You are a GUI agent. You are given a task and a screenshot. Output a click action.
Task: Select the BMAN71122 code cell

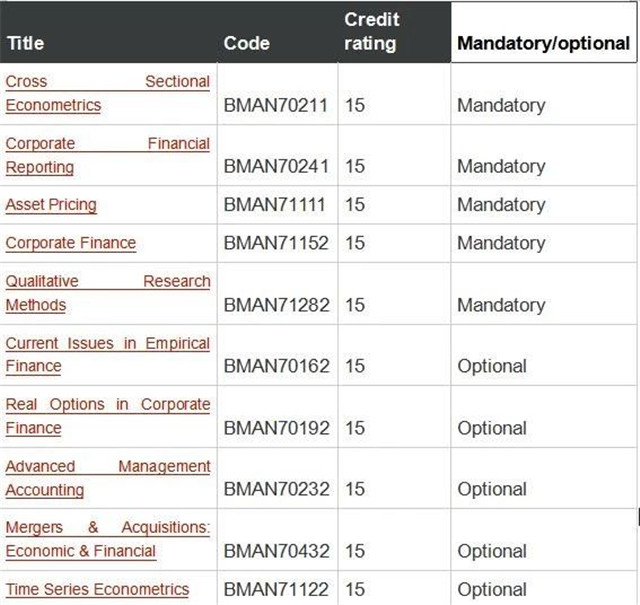click(x=276, y=589)
